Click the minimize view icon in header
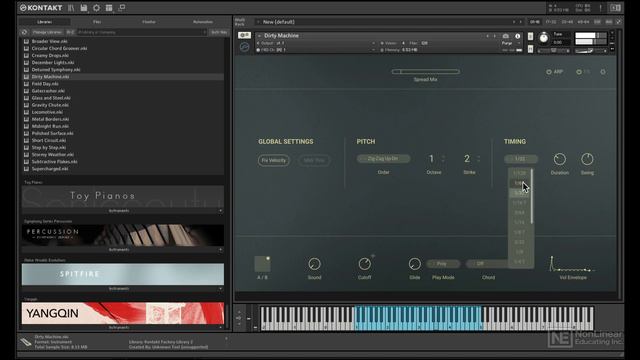 click(x=122, y=8)
